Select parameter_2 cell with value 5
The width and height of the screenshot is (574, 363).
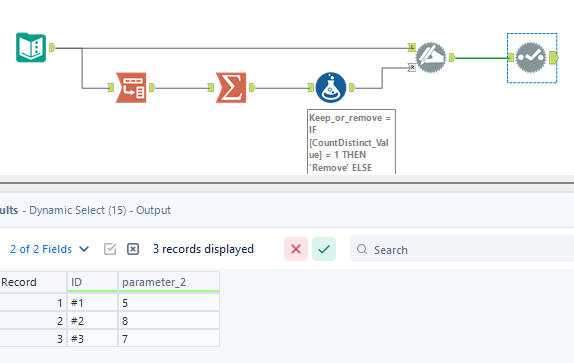tap(169, 303)
